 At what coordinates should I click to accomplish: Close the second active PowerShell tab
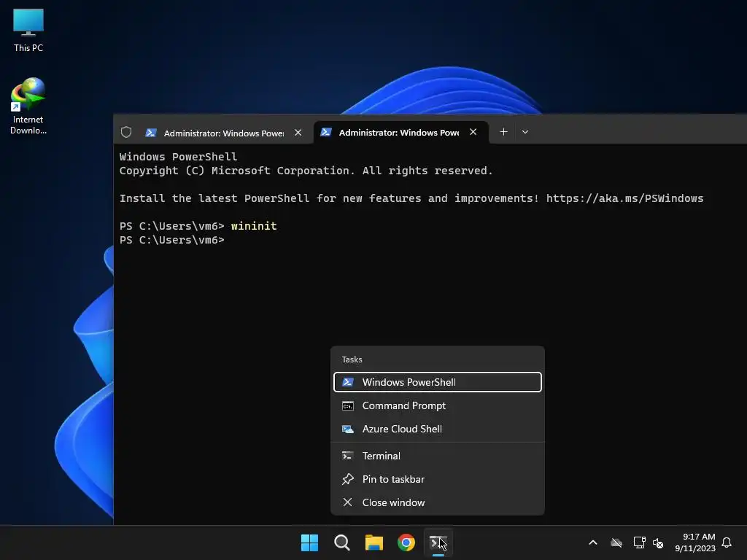coord(473,132)
